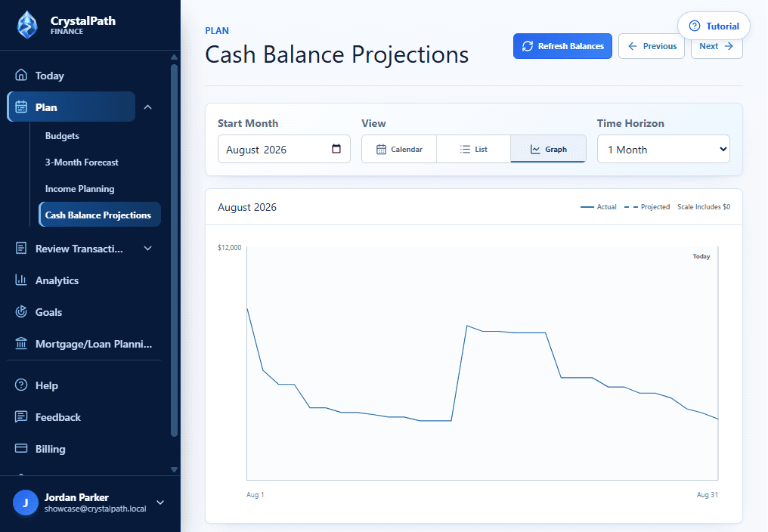The width and height of the screenshot is (768, 532).
Task: Switch view to List
Action: click(x=474, y=149)
